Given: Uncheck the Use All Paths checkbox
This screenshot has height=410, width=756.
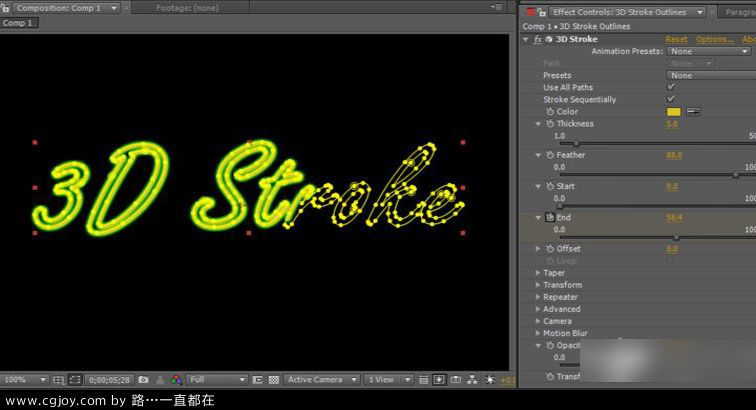Looking at the screenshot, I should [x=671, y=88].
